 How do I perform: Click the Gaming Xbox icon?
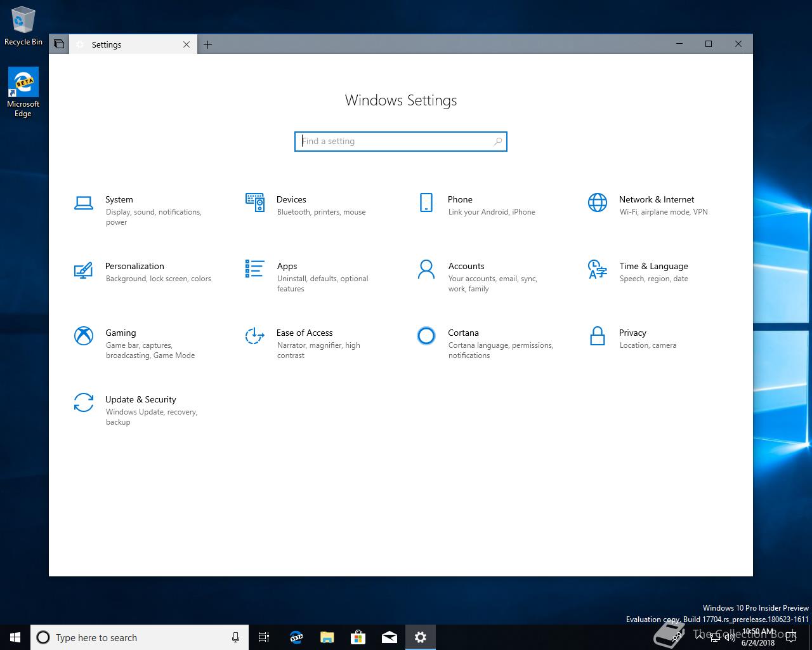click(x=84, y=335)
